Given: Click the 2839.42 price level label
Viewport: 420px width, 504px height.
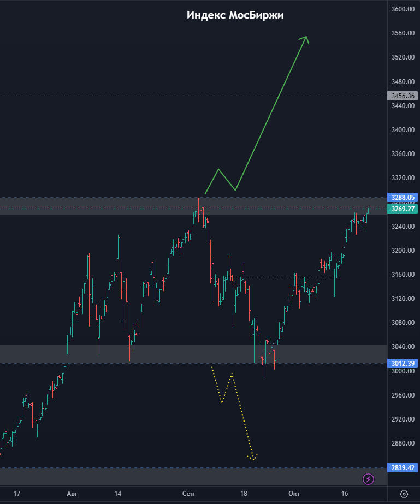Looking at the screenshot, I should 403,467.
